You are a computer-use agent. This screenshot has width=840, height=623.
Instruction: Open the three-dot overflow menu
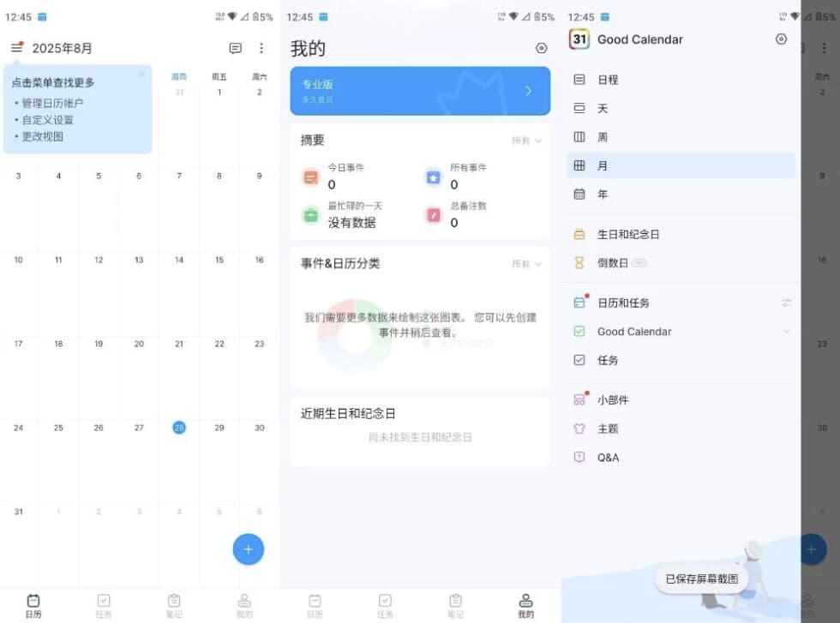tap(261, 48)
